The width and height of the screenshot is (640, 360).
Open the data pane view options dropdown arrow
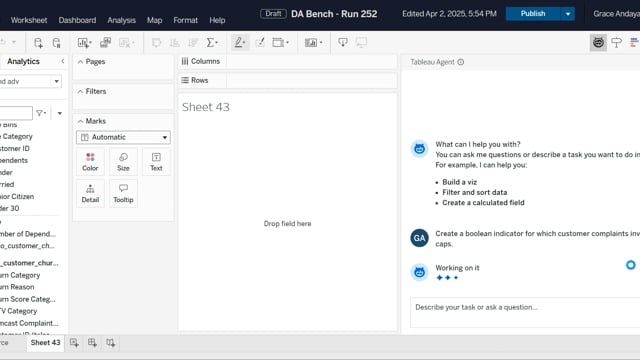pos(60,113)
